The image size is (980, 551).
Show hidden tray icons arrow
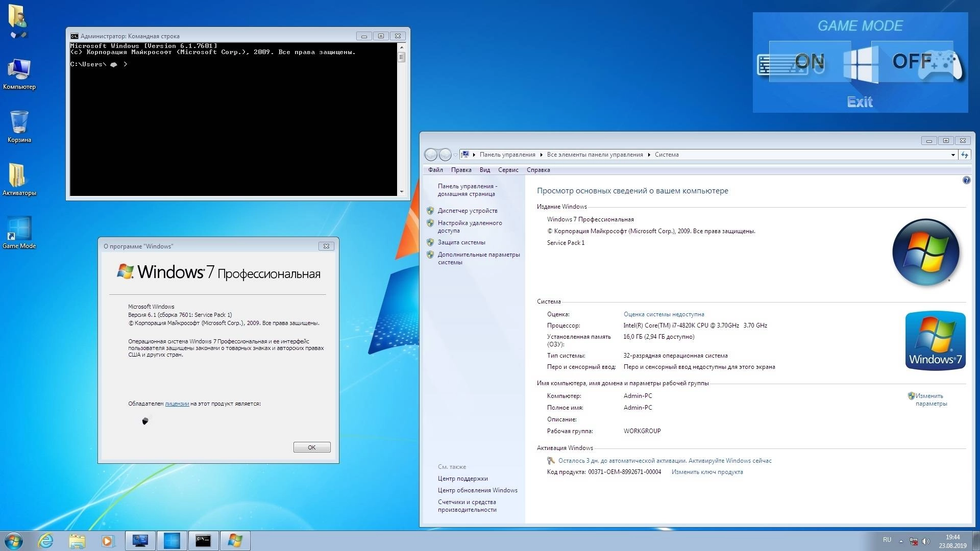click(x=901, y=541)
